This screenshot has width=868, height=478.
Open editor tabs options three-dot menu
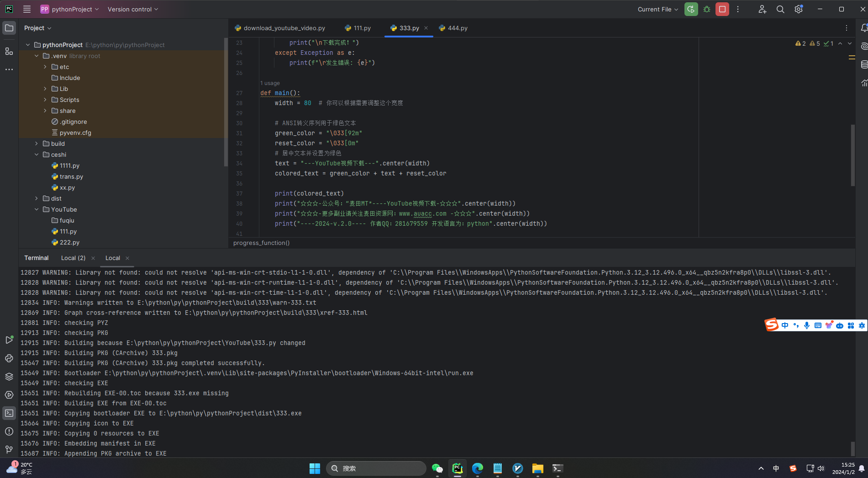(847, 28)
